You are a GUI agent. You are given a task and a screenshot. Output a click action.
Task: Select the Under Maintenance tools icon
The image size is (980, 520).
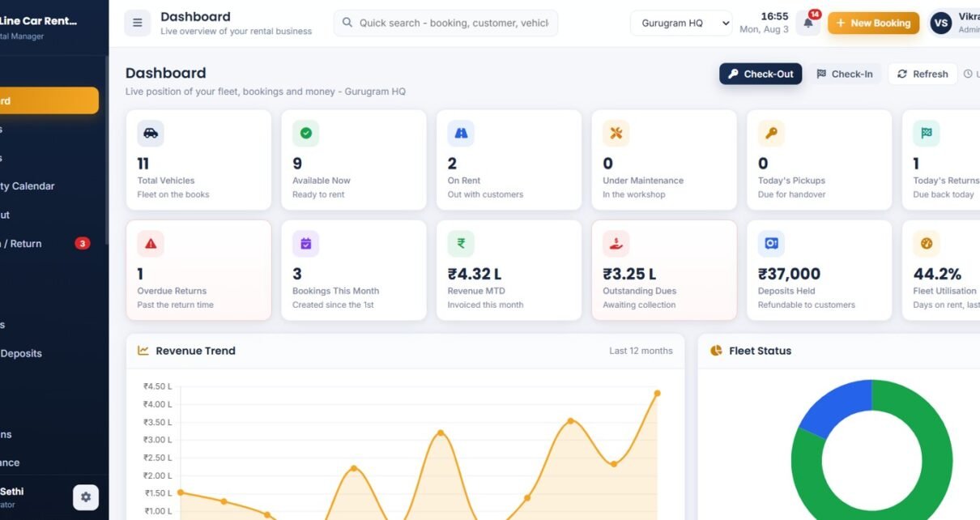[616, 133]
